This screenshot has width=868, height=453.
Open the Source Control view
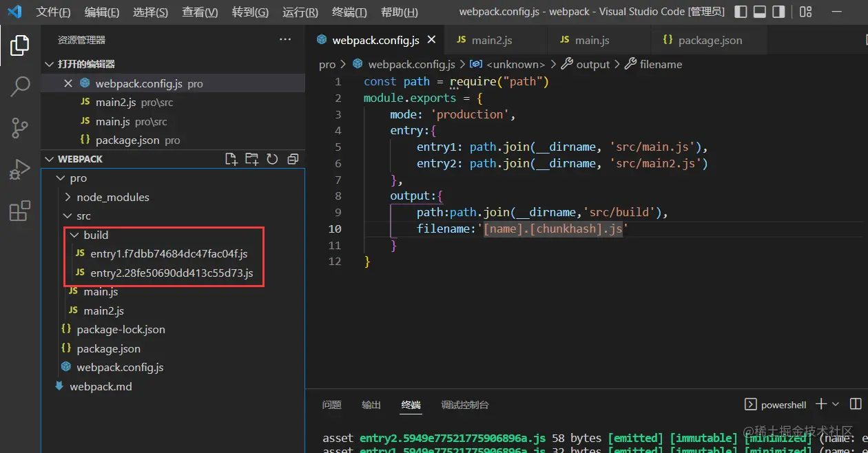pyautogui.click(x=20, y=128)
